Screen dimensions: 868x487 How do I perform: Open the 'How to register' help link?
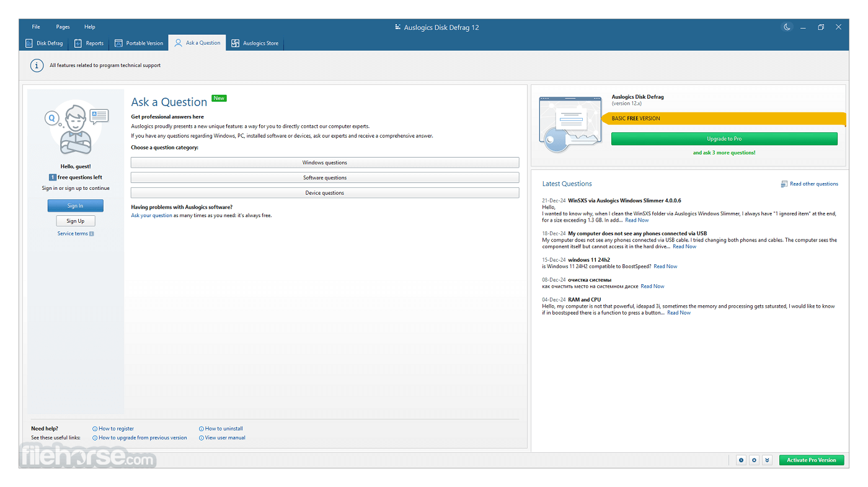coord(116,429)
